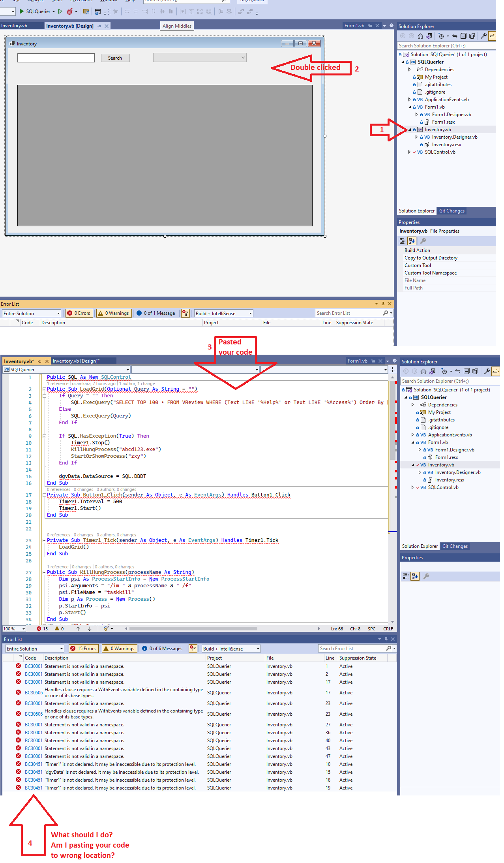Click Show All Files icon in designer-view Solution Explorer
The image size is (504, 863).
click(x=472, y=36)
